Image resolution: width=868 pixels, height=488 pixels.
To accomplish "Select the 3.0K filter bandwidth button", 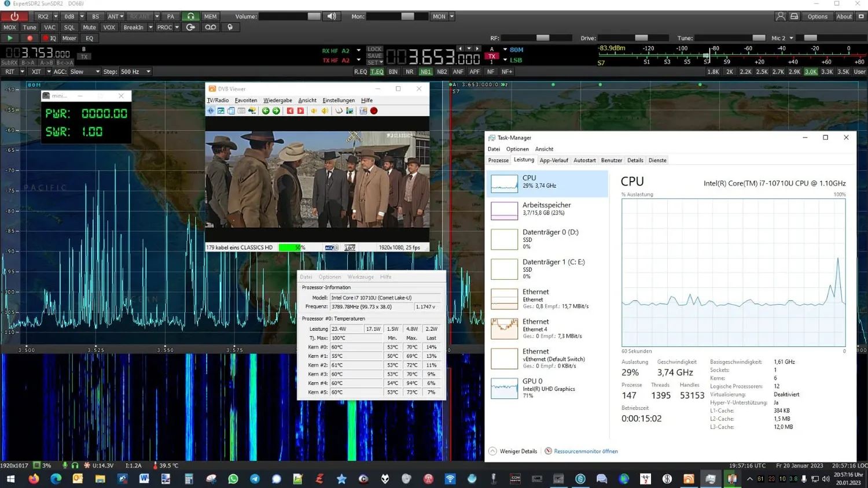I will click(811, 72).
